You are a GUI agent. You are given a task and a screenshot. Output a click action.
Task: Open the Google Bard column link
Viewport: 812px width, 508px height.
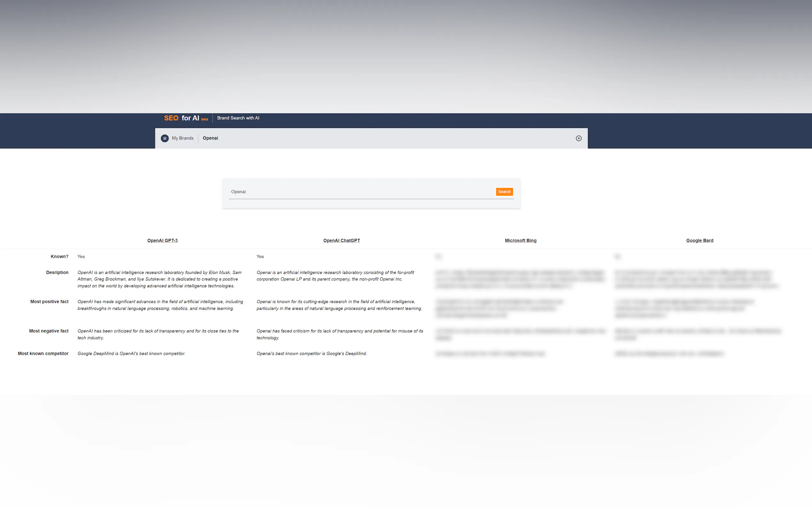point(699,241)
